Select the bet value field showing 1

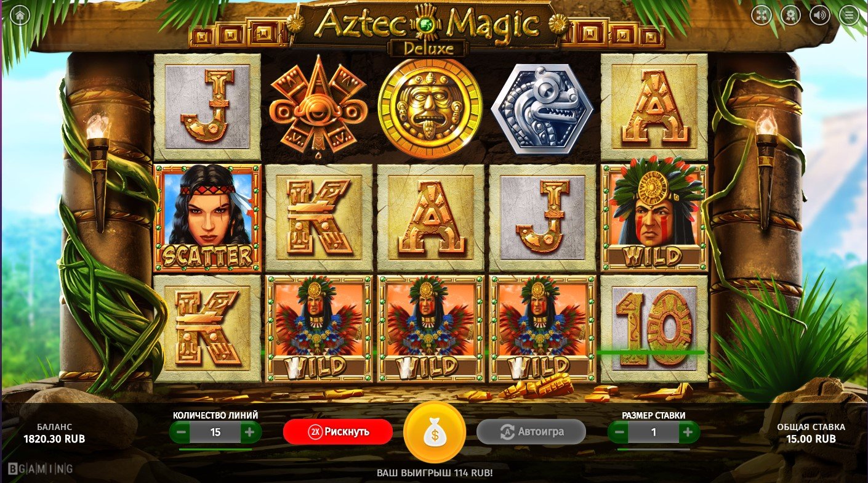tap(654, 432)
